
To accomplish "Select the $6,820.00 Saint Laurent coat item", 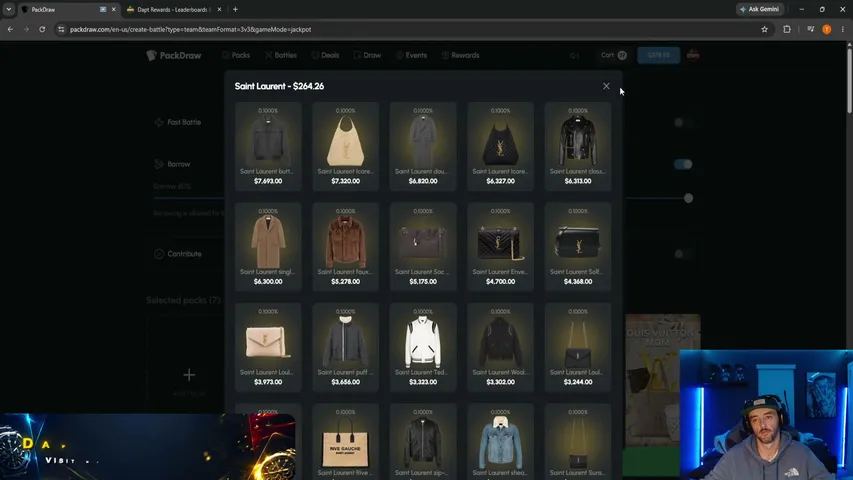I will click(423, 146).
